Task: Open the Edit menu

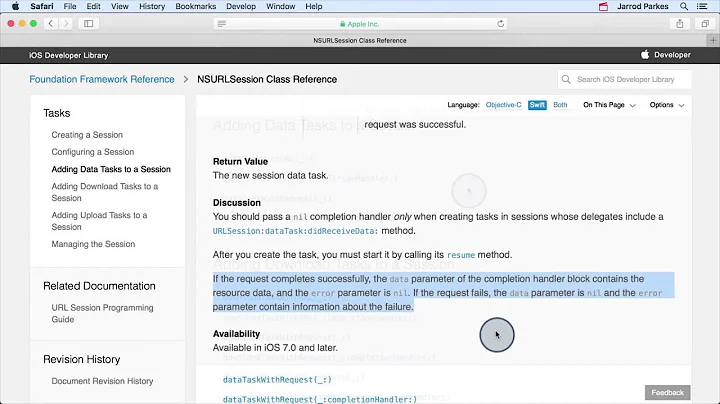Action: coord(93,6)
